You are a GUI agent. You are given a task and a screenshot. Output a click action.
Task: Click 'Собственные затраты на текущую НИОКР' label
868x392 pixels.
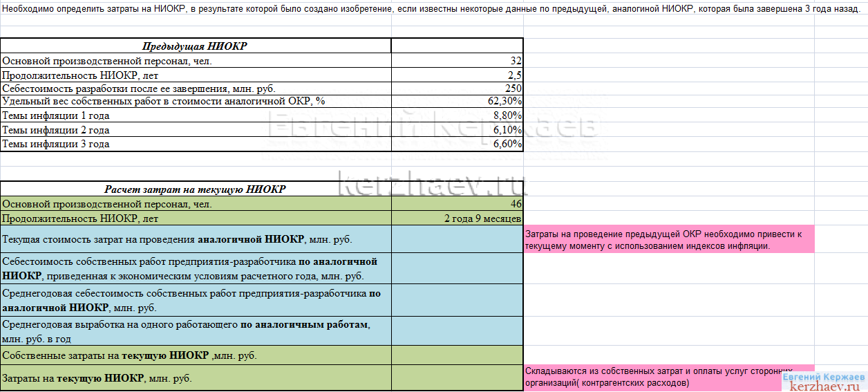(x=129, y=355)
